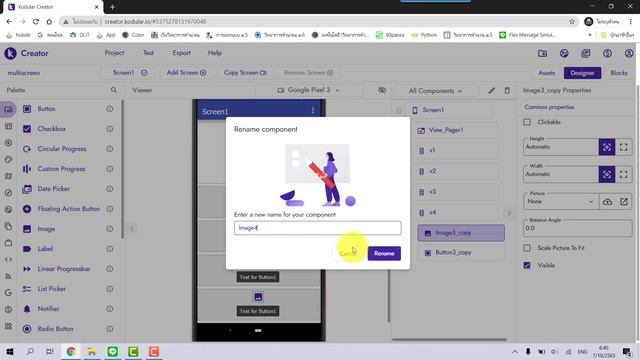Click the Height Automatic field
Image resolution: width=640 pixels, height=360 pixels.
560,147
